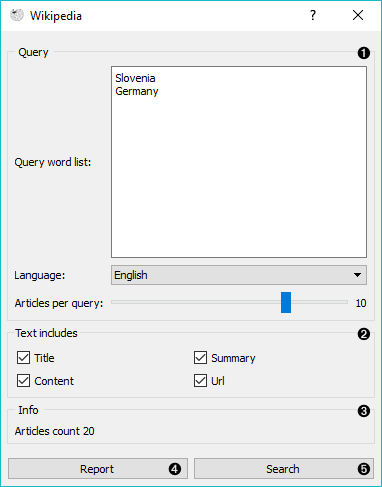Click the Wikipedia globe icon in title bar
The height and width of the screenshot is (487, 382).
[x=17, y=15]
